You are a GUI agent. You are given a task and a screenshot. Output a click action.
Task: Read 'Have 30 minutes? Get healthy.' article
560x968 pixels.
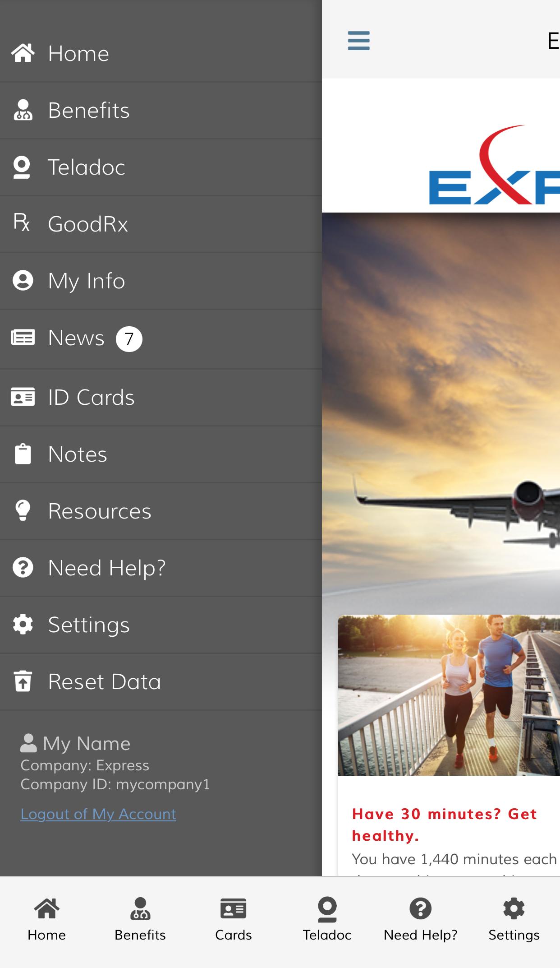[444, 824]
